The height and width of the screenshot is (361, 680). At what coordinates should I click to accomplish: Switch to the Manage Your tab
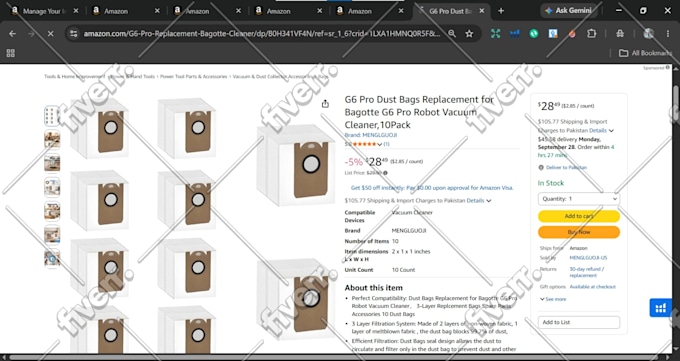click(x=42, y=11)
